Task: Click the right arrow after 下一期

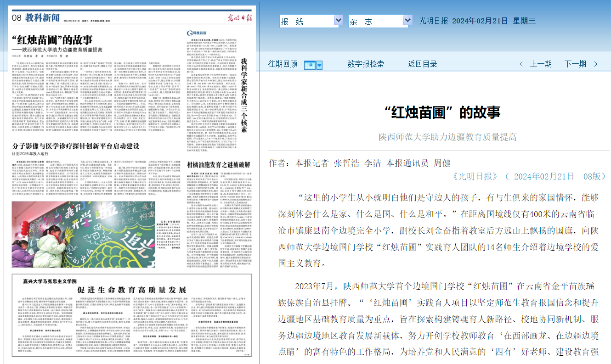Action: pos(595,64)
